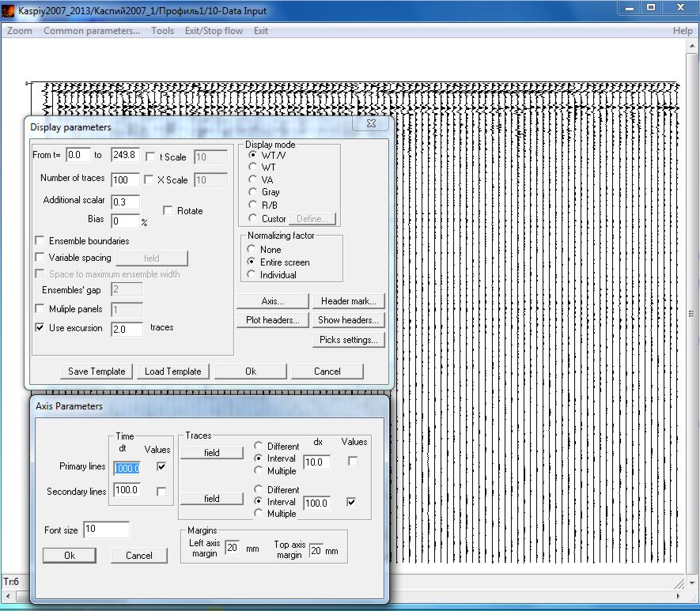Open Picks settings...
700x611 pixels.
pos(348,340)
